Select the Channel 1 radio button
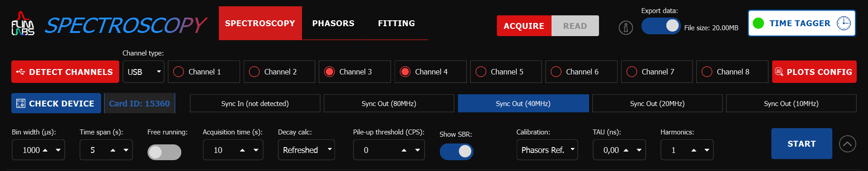868x171 pixels. [179, 72]
